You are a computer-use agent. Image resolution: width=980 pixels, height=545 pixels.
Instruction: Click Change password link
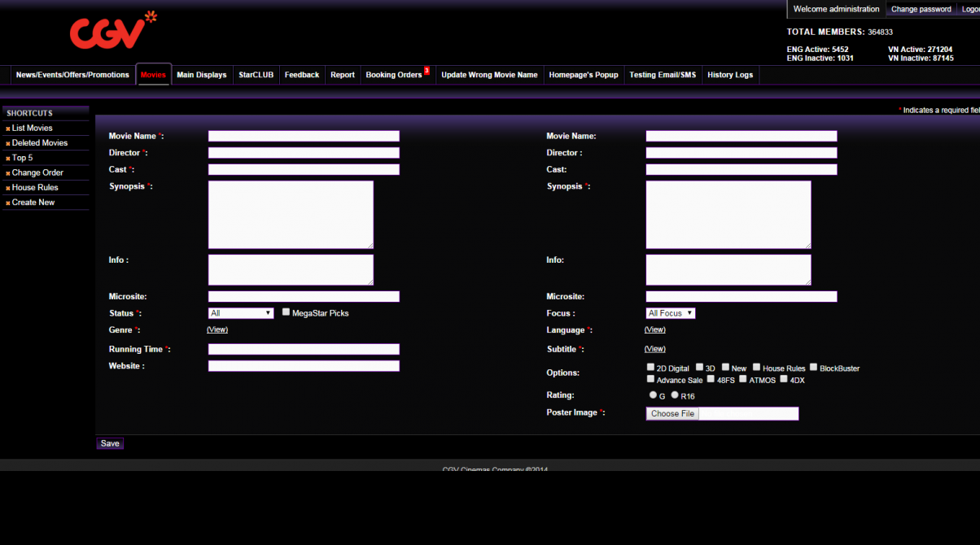[x=921, y=9]
